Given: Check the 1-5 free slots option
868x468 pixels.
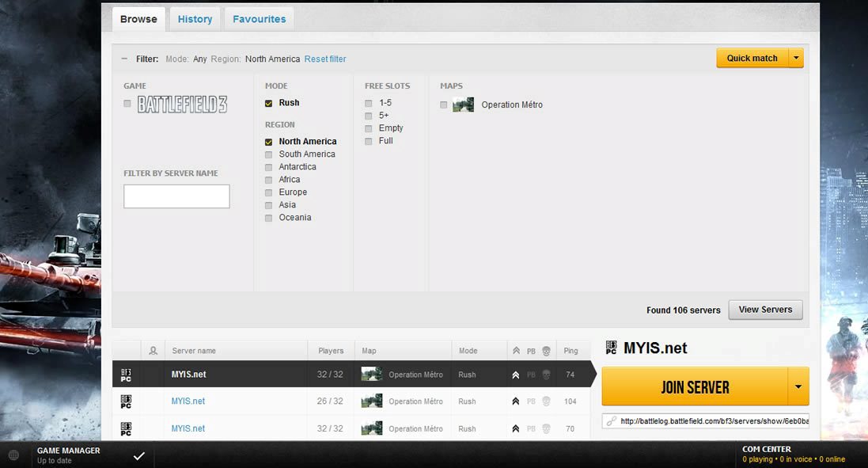Looking at the screenshot, I should [x=368, y=103].
